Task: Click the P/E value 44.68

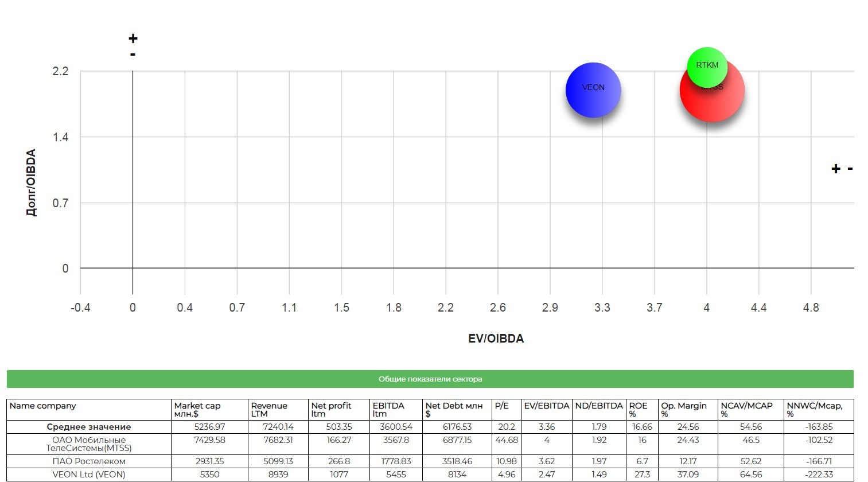Action: [507, 440]
